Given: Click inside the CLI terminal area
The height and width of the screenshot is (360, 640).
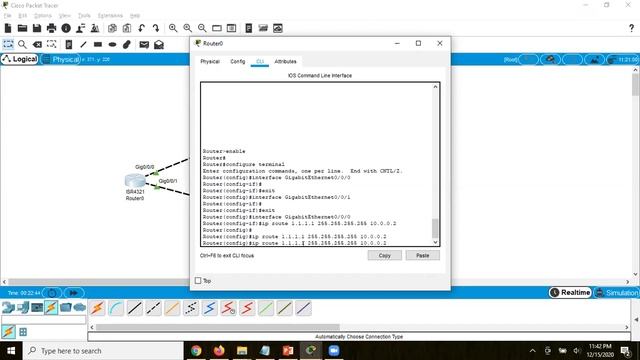Looking at the screenshot, I should 316,164.
